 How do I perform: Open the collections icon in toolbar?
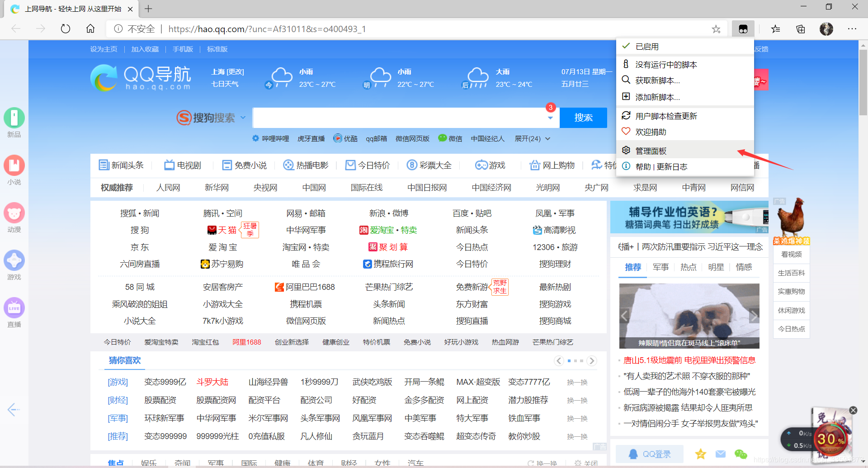(x=801, y=29)
